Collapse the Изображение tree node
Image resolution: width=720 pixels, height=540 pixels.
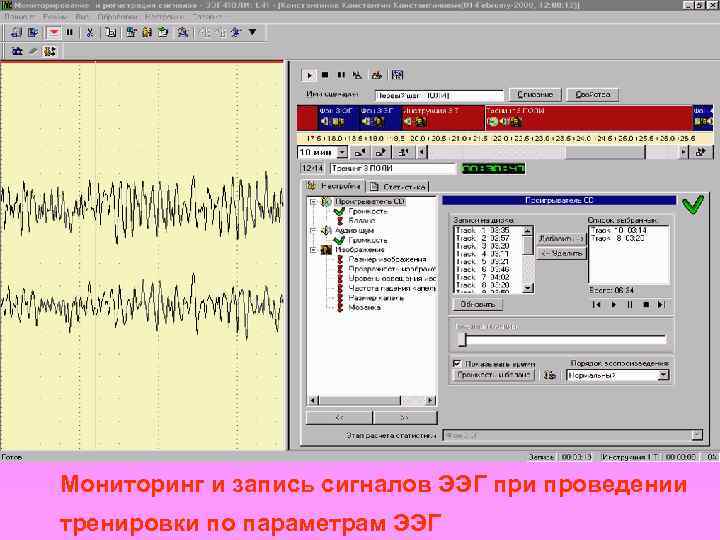(313, 250)
